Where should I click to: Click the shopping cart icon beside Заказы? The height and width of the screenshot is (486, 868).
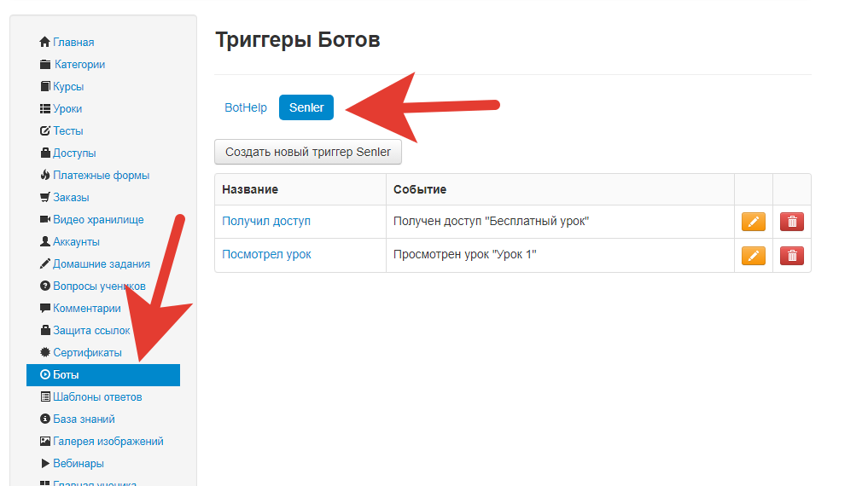pos(45,198)
